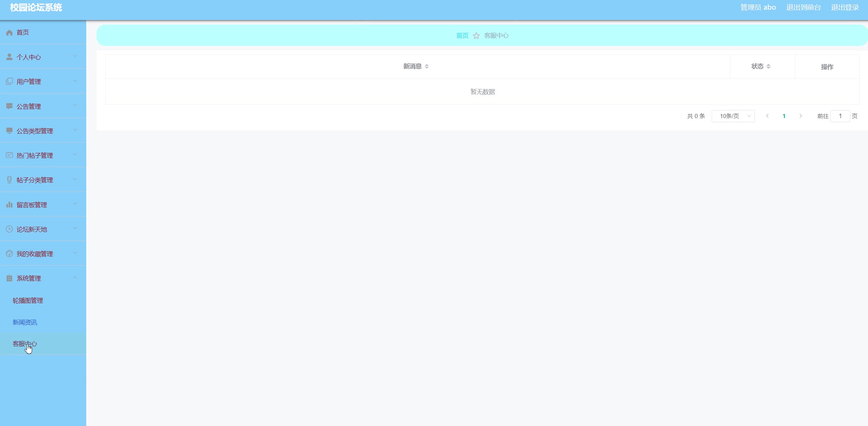Click the chat bubble icon beside 公告管理
This screenshot has width=868, height=426.
pyautogui.click(x=9, y=106)
